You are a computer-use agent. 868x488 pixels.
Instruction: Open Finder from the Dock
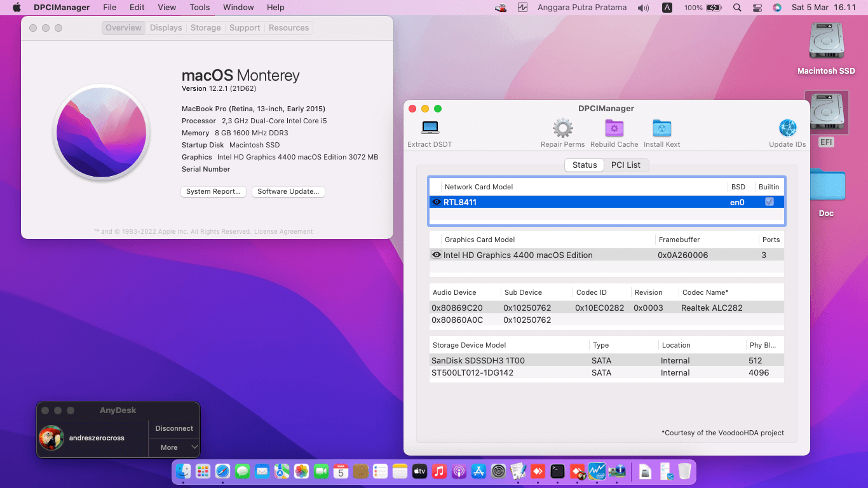coord(183,471)
